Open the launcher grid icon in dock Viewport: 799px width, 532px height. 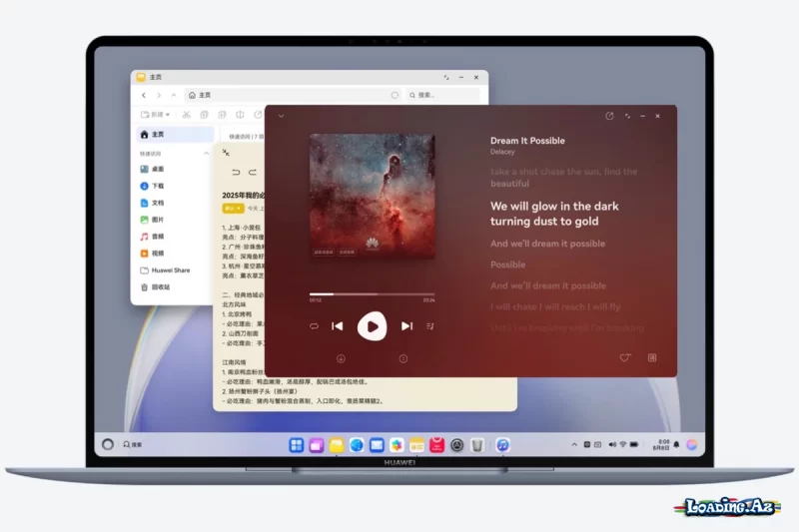pos(296,445)
